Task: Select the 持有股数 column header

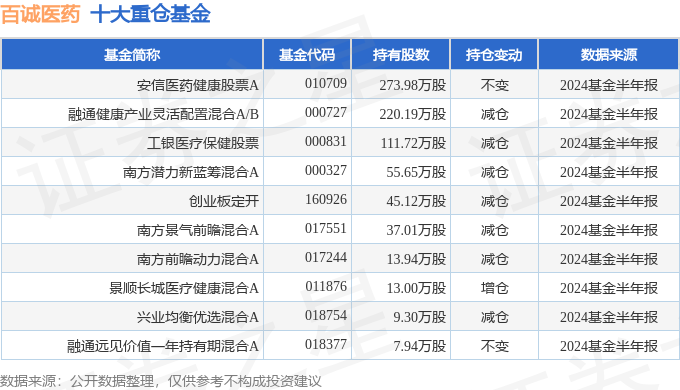Action: pos(401,55)
